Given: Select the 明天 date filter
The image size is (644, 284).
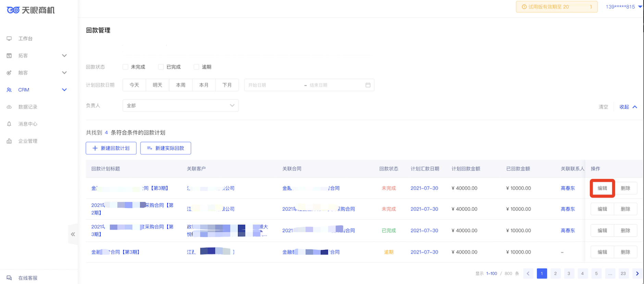Looking at the screenshot, I should [x=158, y=85].
